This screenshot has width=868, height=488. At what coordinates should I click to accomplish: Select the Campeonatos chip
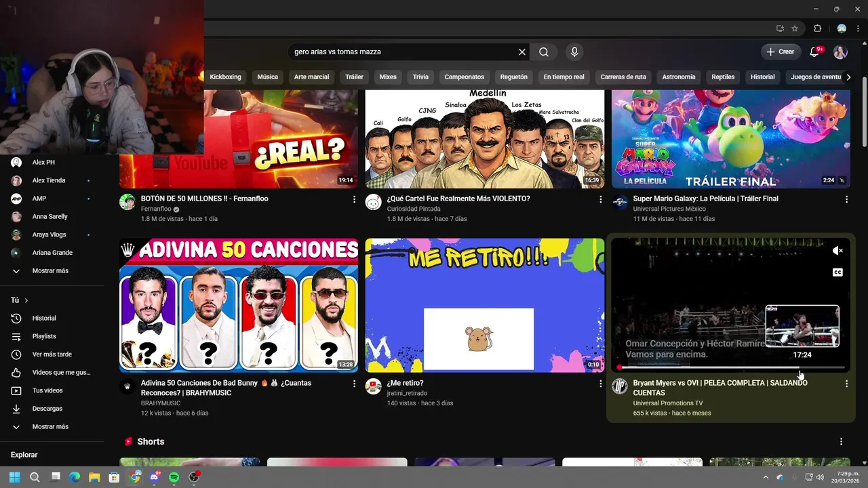465,77
